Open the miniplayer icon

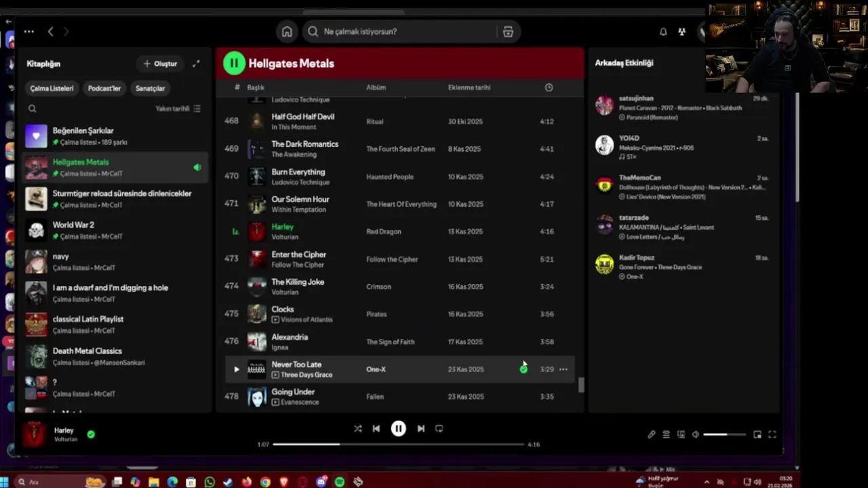tap(757, 434)
